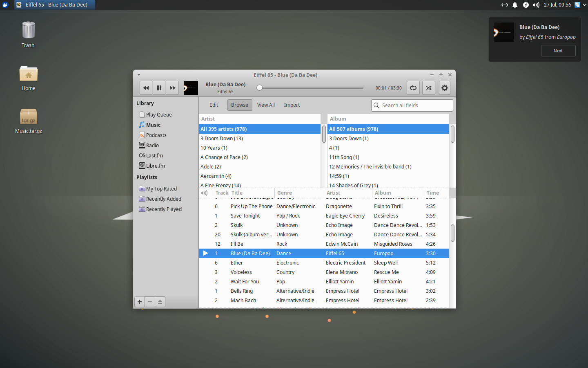This screenshot has width=588, height=368.
Task: Open the Edit menu
Action: [x=214, y=105]
